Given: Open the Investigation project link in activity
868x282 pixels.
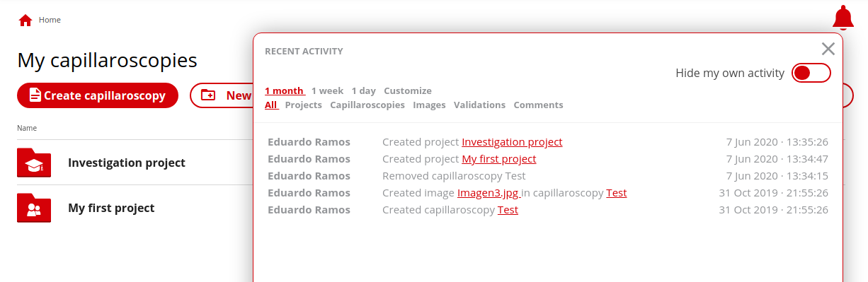Looking at the screenshot, I should [x=512, y=142].
